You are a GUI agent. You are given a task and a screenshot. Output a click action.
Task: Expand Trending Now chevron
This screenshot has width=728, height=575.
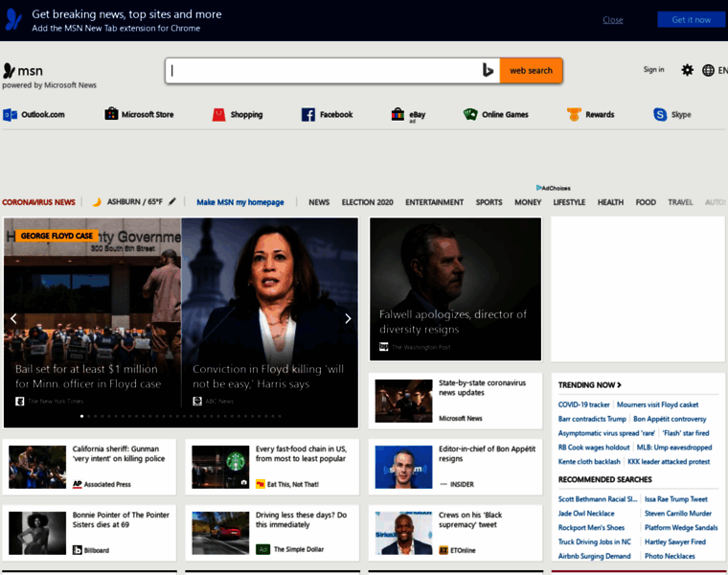[x=619, y=384]
